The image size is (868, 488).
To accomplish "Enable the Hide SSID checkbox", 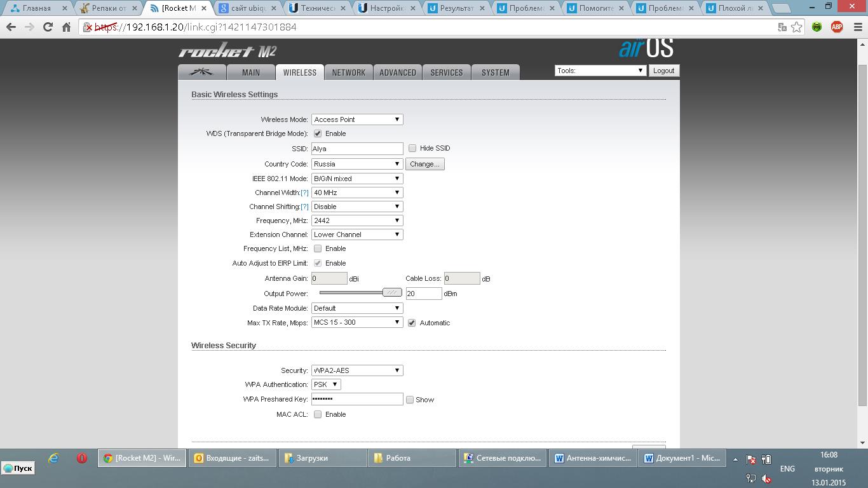I will point(412,148).
